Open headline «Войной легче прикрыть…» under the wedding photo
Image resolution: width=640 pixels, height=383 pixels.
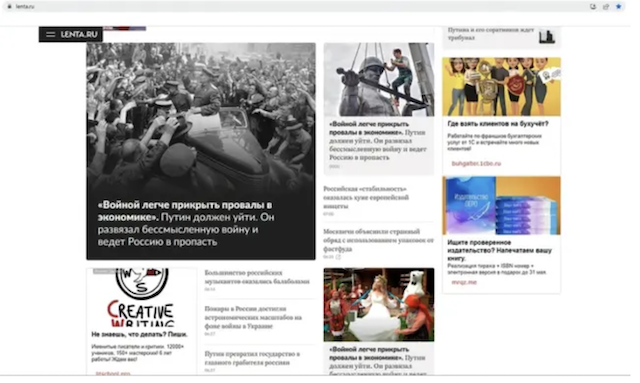coord(378,361)
